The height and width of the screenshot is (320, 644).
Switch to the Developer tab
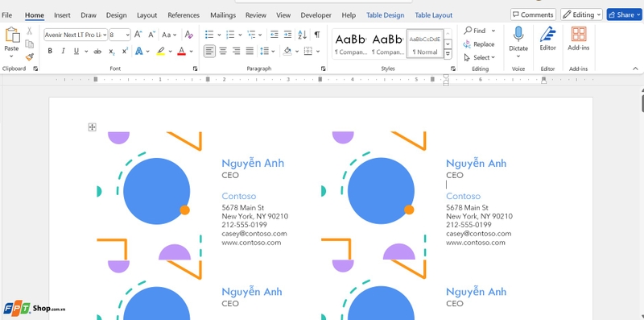click(316, 15)
